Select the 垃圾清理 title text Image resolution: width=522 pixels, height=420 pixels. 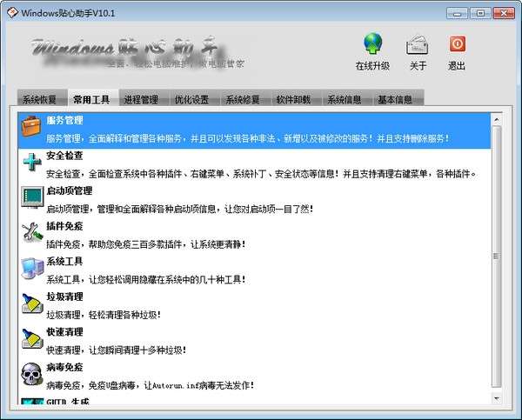[x=64, y=297]
